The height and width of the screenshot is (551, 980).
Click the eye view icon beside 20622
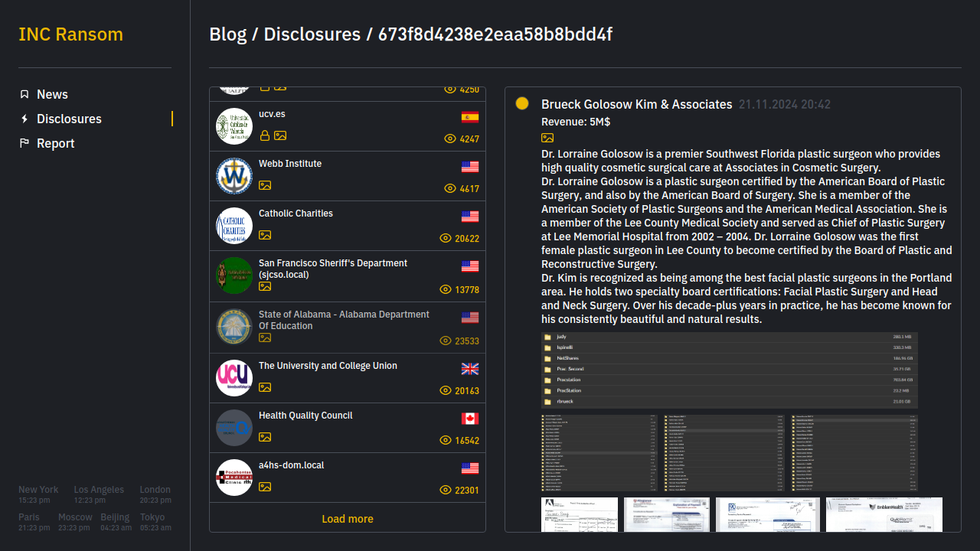coord(446,239)
